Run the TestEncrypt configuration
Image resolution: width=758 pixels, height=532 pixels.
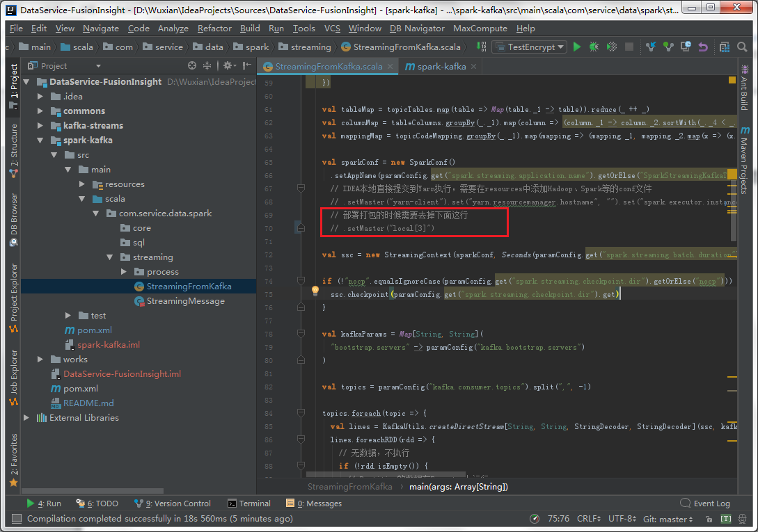tap(577, 47)
